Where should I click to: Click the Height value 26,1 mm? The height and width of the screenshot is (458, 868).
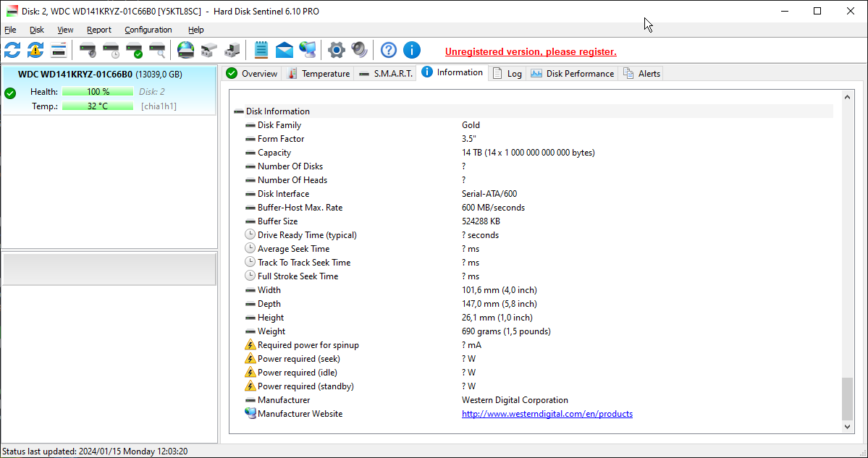point(497,318)
